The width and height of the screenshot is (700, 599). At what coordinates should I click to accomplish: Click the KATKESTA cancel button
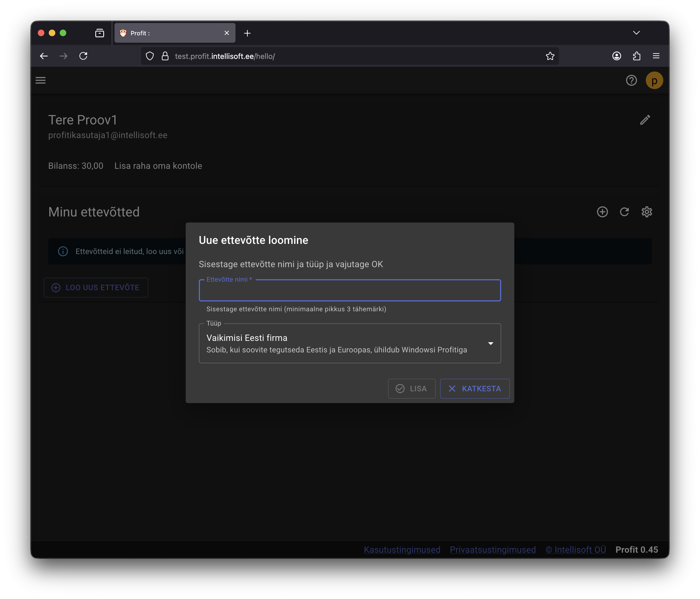475,389
